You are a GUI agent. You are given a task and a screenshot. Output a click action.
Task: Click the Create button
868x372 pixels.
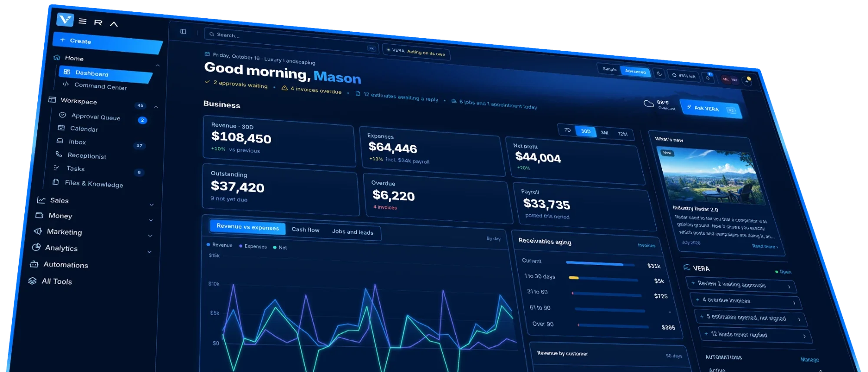click(107, 43)
